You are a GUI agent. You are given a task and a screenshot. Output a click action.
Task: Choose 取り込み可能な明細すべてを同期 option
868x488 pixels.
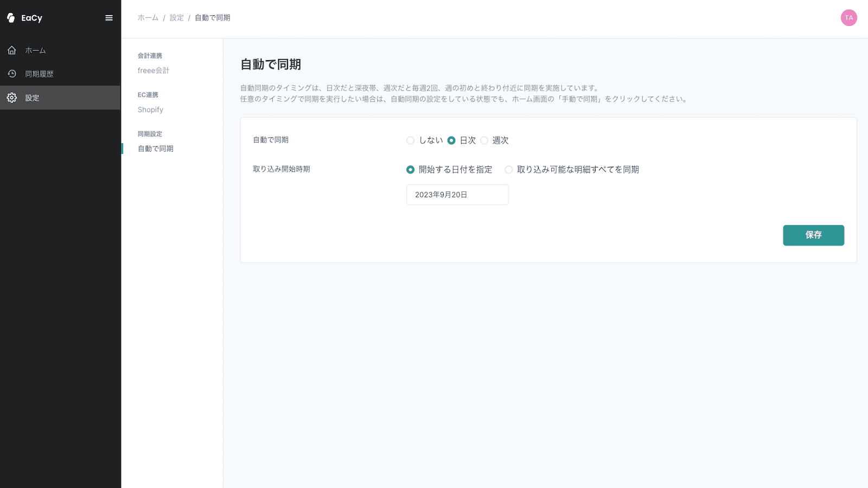point(509,170)
